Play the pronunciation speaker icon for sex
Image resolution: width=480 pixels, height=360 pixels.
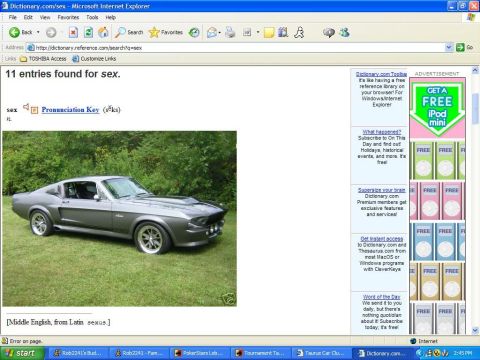click(x=26, y=107)
